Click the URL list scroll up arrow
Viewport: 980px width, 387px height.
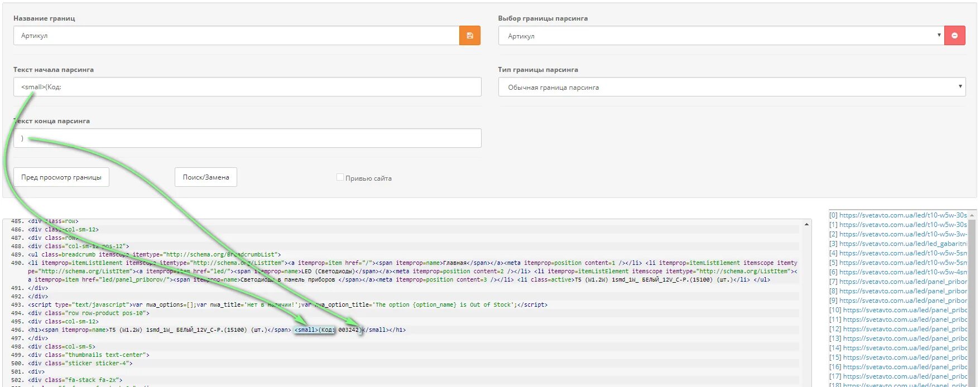pos(972,215)
